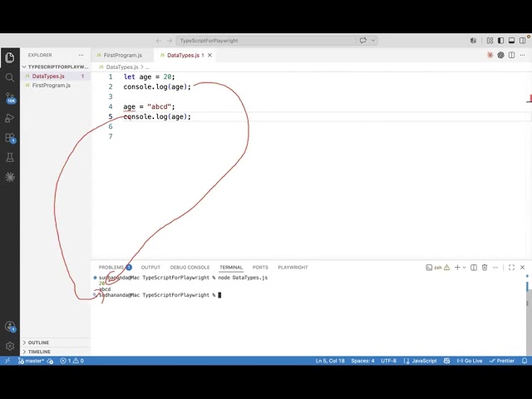Click the DataTypes.js breadcrumb
The height and width of the screenshot is (399, 532).
tap(122, 67)
